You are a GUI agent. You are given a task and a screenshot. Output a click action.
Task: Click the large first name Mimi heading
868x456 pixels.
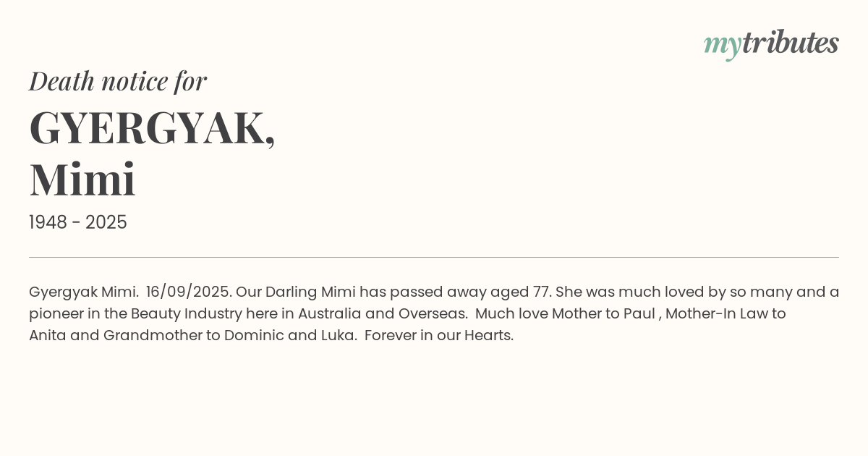coord(82,180)
